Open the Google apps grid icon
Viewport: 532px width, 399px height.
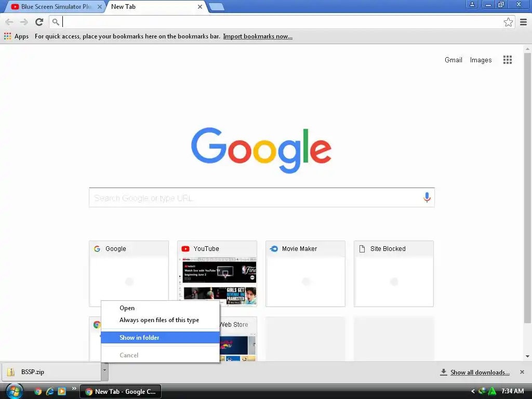pyautogui.click(x=508, y=60)
